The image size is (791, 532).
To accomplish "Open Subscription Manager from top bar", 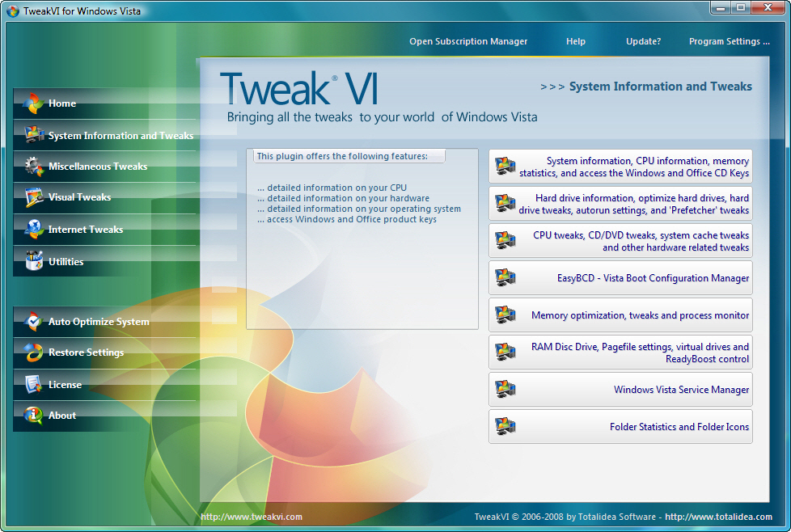I will [x=467, y=41].
